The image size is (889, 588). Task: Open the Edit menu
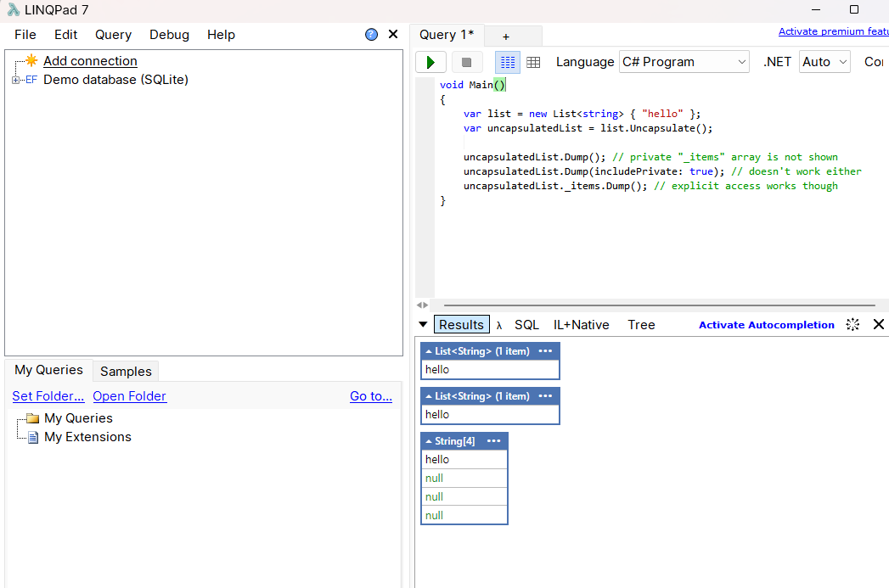click(x=65, y=35)
